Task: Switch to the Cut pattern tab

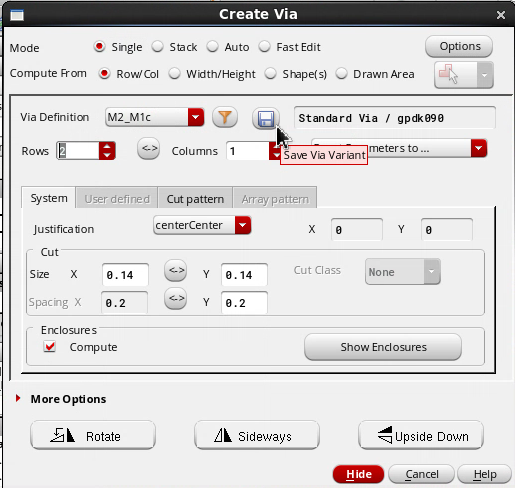Action: pos(195,199)
